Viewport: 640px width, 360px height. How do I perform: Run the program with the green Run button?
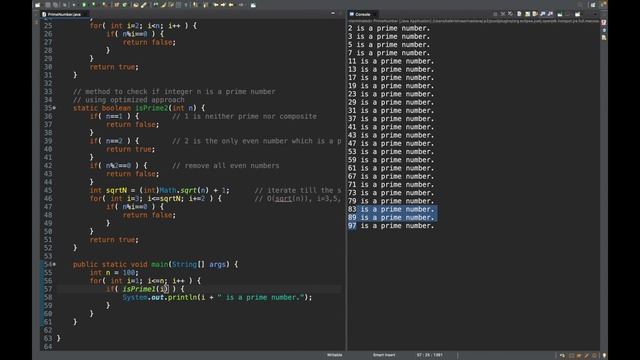pyautogui.click(x=84, y=5)
